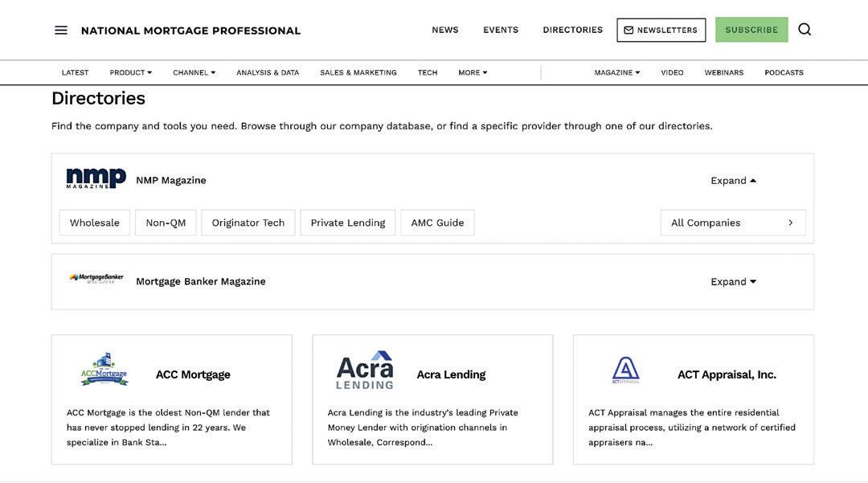The height and width of the screenshot is (483, 868).
Task: Click the NMP Magazine logo
Action: 96,178
